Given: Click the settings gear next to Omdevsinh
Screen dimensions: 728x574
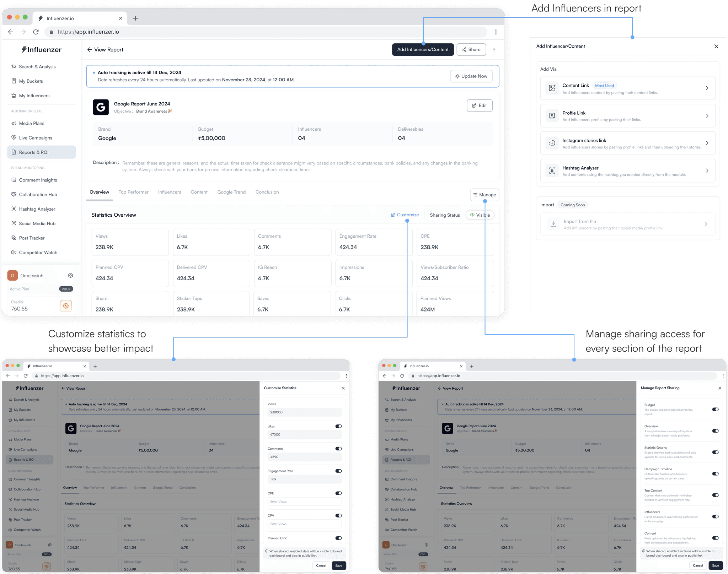Looking at the screenshot, I should (70, 276).
